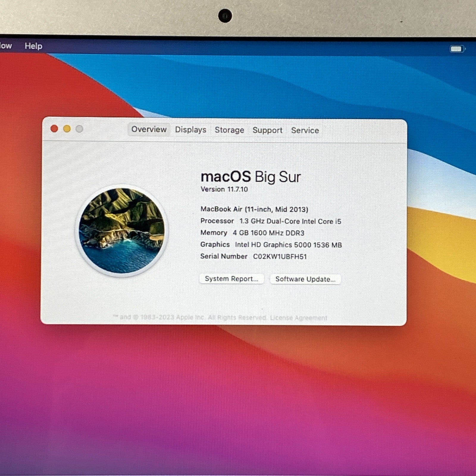Click Intel HD Graphics 5000 1536 MB value
476x476 pixels.
point(288,245)
